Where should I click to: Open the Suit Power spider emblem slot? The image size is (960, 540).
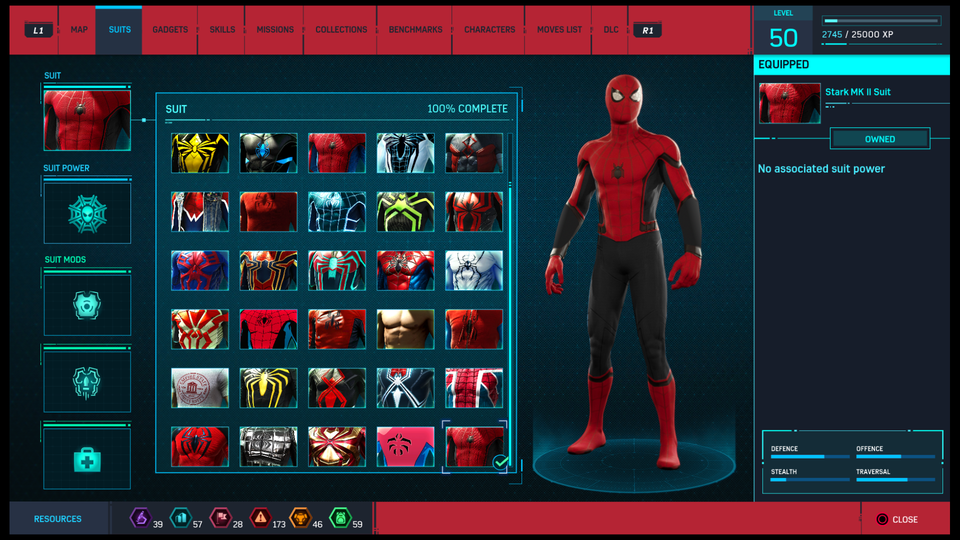(87, 213)
